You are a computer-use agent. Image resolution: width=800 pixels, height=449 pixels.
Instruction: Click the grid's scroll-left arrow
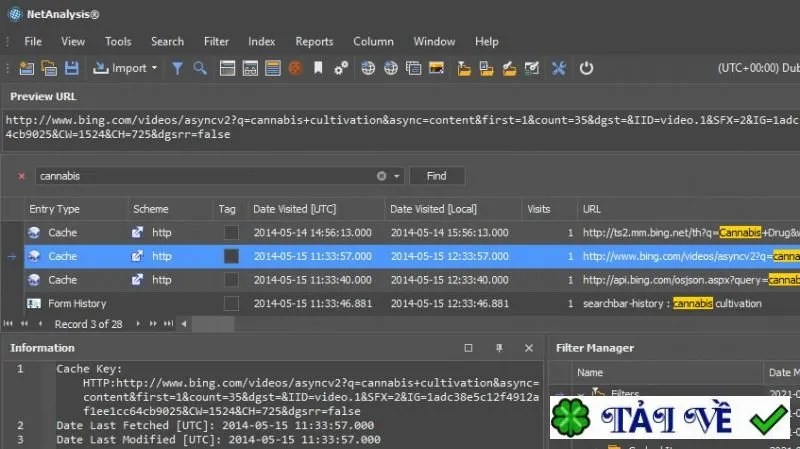[184, 323]
